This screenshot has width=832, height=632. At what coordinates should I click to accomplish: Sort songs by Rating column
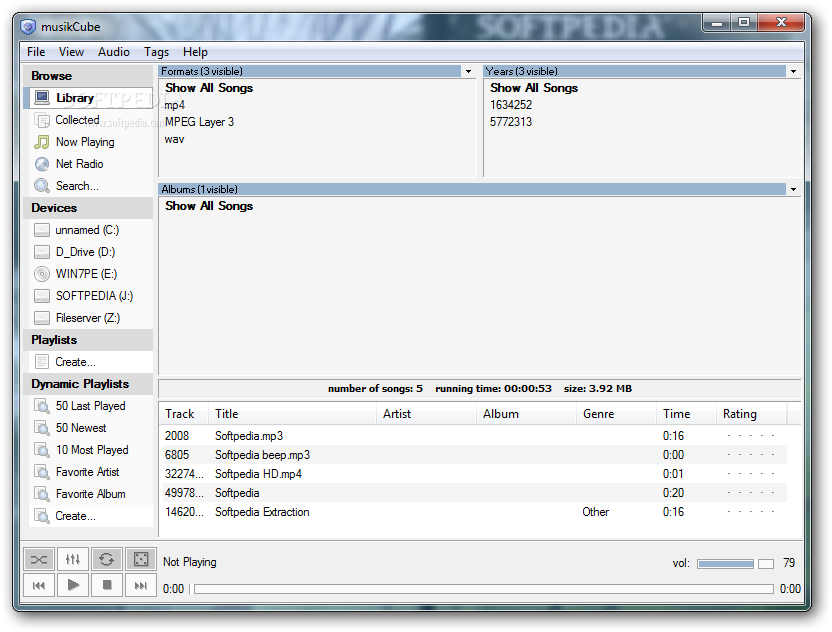752,414
